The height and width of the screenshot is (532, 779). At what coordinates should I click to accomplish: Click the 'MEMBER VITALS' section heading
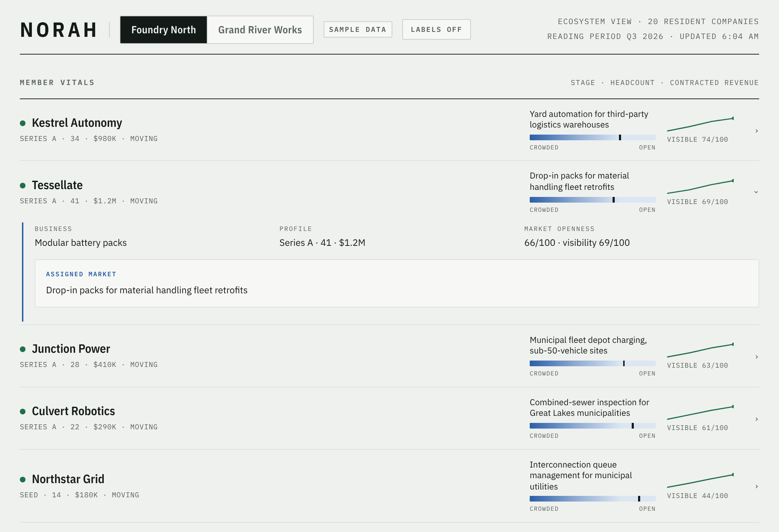pyautogui.click(x=57, y=83)
